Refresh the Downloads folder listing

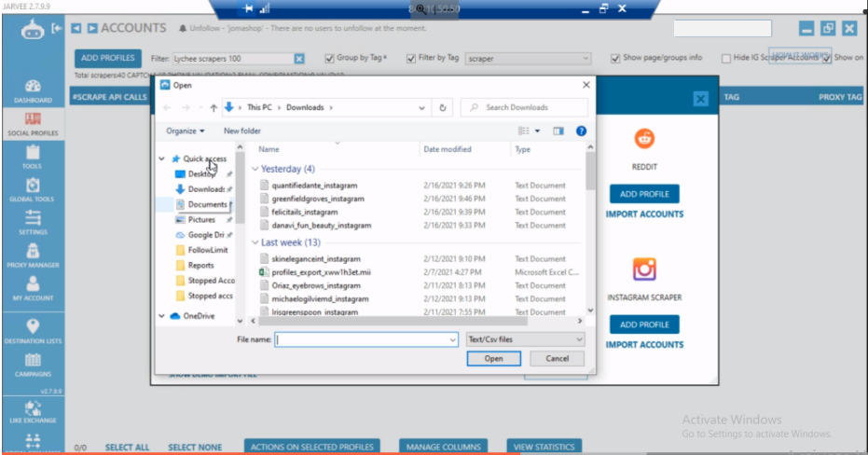coord(442,108)
